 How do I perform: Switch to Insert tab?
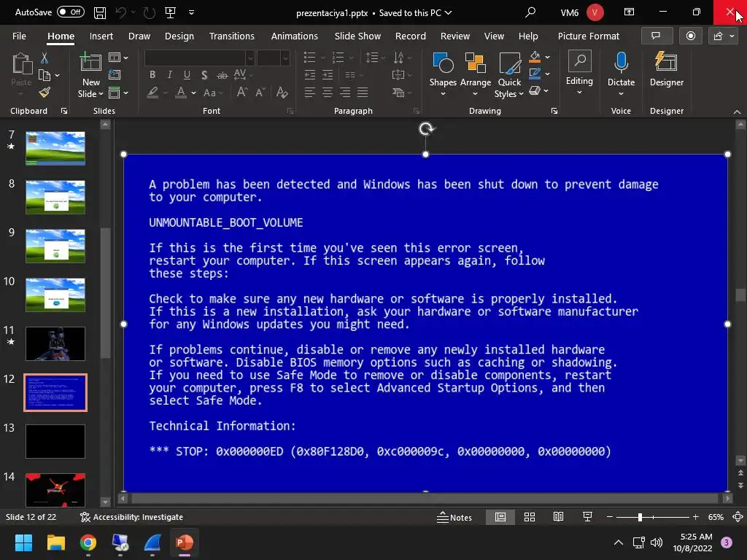pyautogui.click(x=101, y=36)
